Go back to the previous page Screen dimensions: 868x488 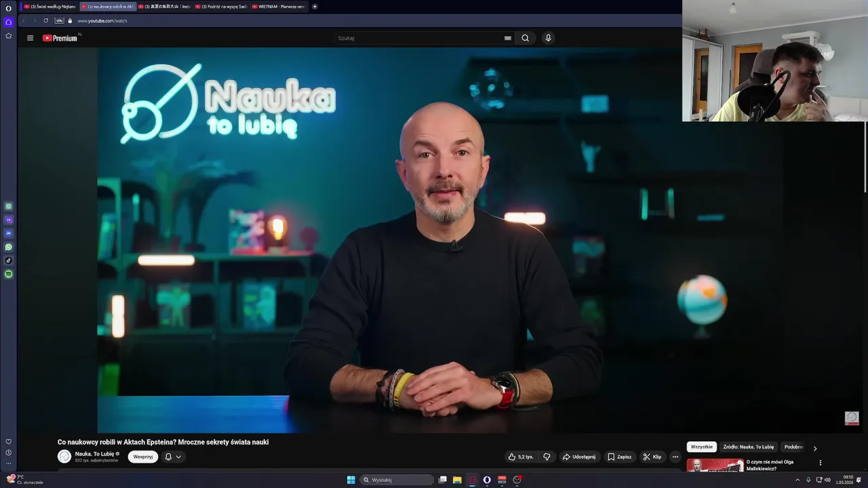pos(24,20)
